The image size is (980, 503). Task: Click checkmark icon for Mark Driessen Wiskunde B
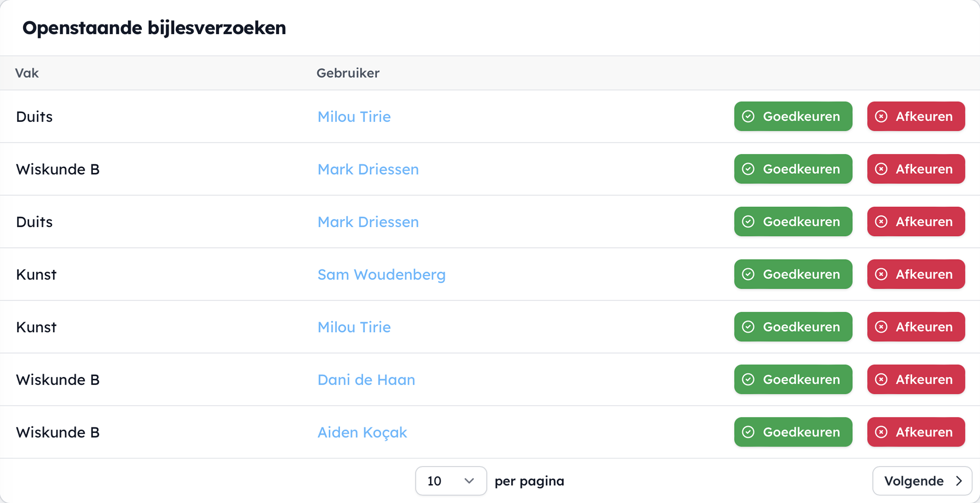pyautogui.click(x=748, y=169)
